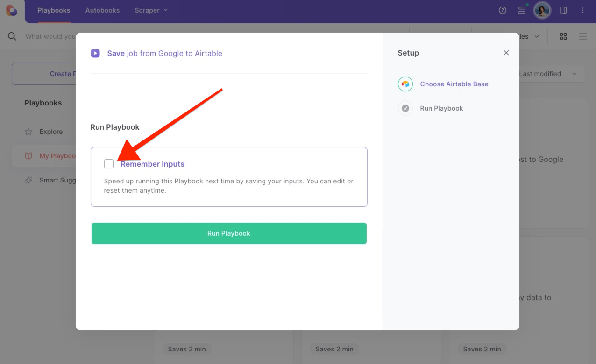
Task: Open the activity stack icon in header
Action: [522, 10]
